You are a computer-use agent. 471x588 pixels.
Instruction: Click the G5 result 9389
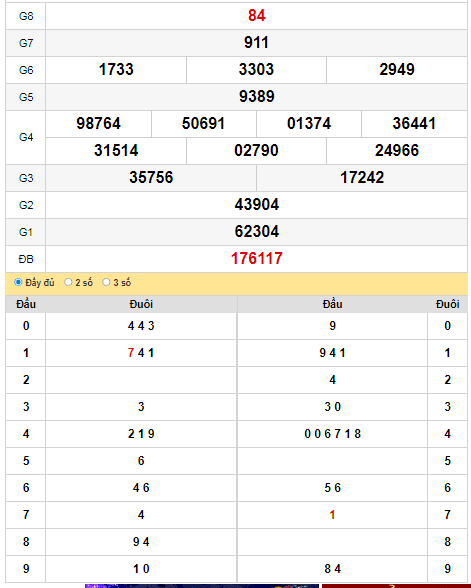[x=256, y=97]
